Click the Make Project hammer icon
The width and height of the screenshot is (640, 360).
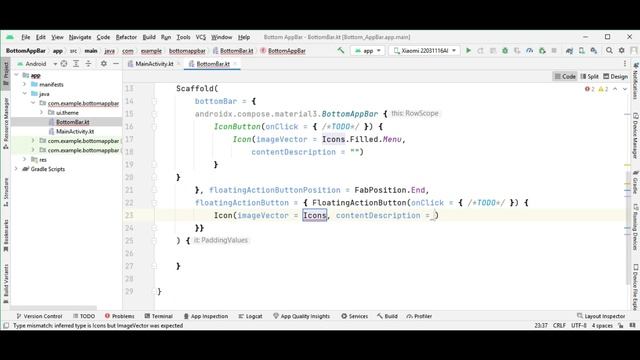[x=340, y=51]
